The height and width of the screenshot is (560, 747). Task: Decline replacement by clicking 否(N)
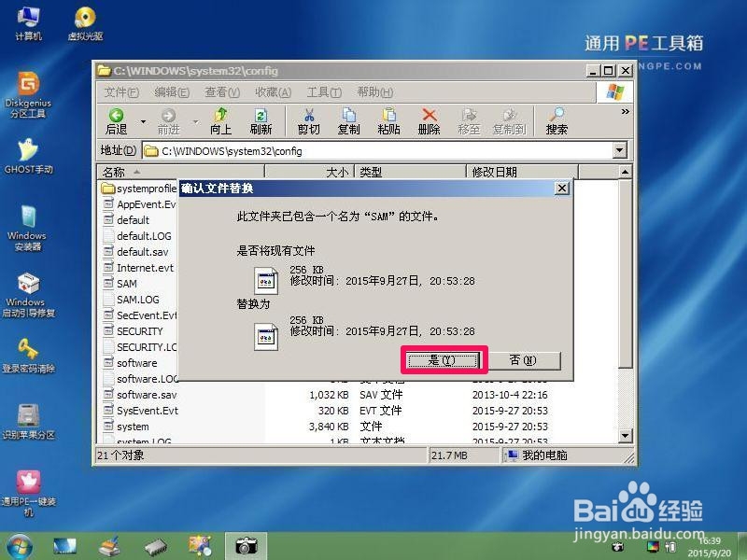click(526, 360)
